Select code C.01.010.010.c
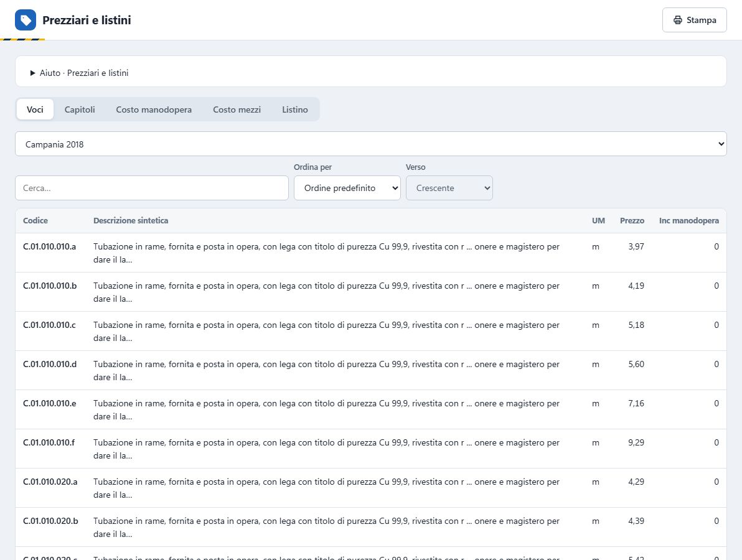This screenshot has height=560, width=742. [49, 325]
